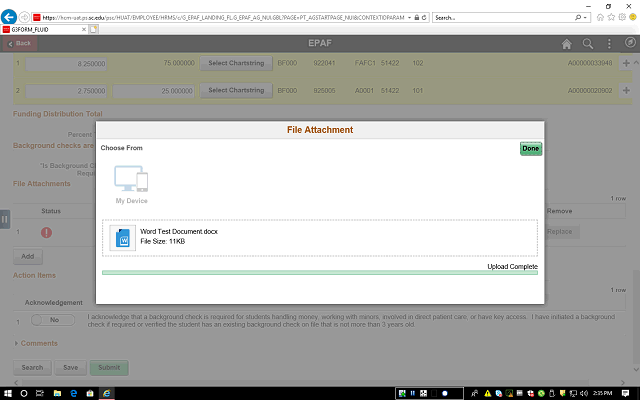Screen dimensions: 640x400
Task: Add a funding row after row 1
Action: 626,63
